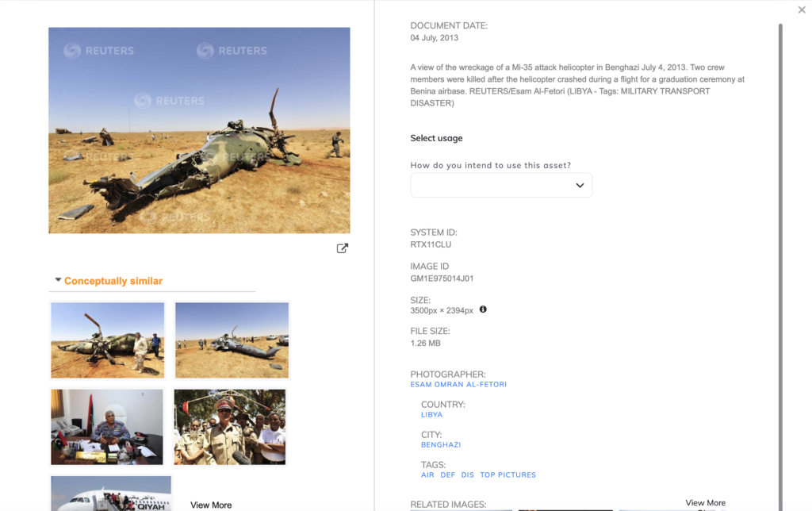Collapse the Conceptually similar section

pyautogui.click(x=58, y=280)
